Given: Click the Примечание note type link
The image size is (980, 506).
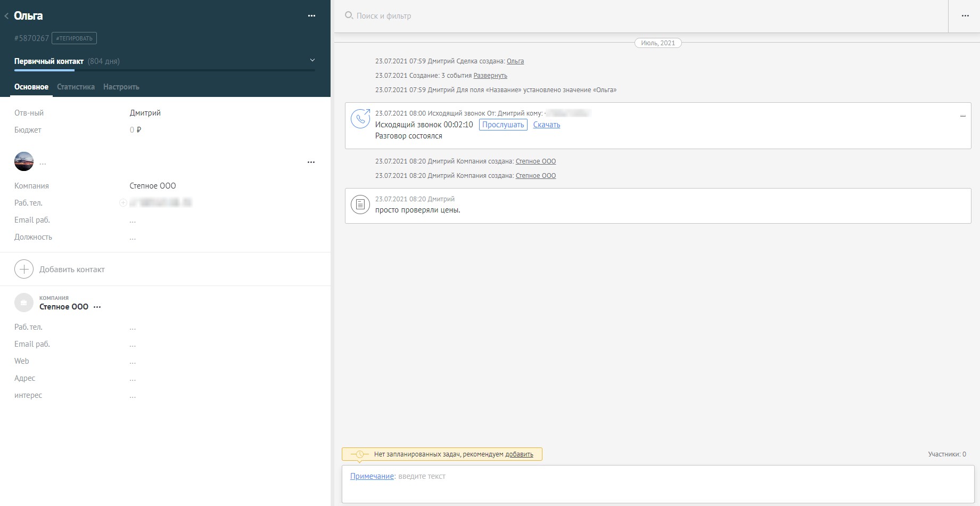Looking at the screenshot, I should 372,476.
